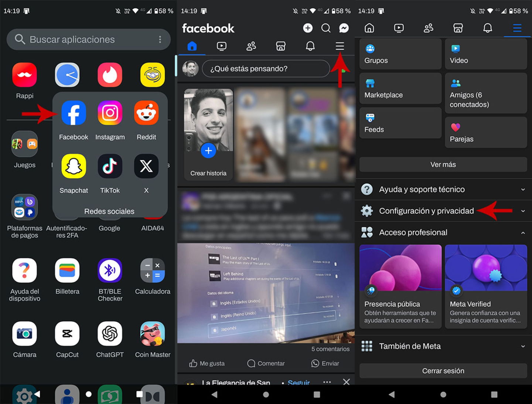Open the Facebook app in Redes sociales folder
Image resolution: width=532 pixels, height=404 pixels.
click(74, 113)
